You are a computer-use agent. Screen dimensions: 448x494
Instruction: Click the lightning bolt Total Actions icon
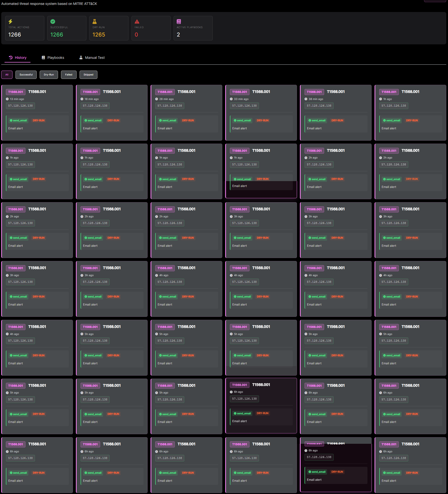[11, 22]
